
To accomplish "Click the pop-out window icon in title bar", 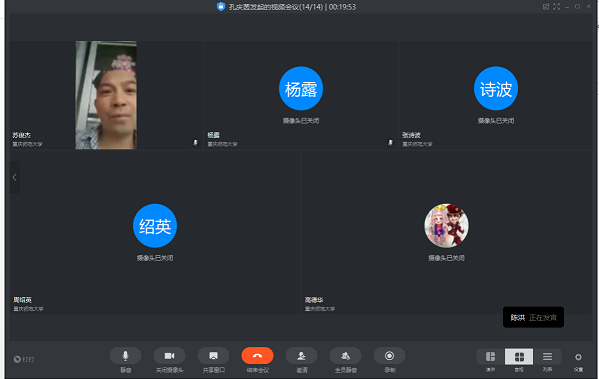I will tap(546, 6).
